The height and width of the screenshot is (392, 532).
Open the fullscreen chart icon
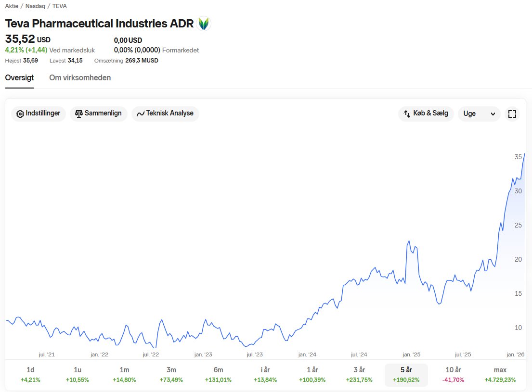(x=512, y=114)
